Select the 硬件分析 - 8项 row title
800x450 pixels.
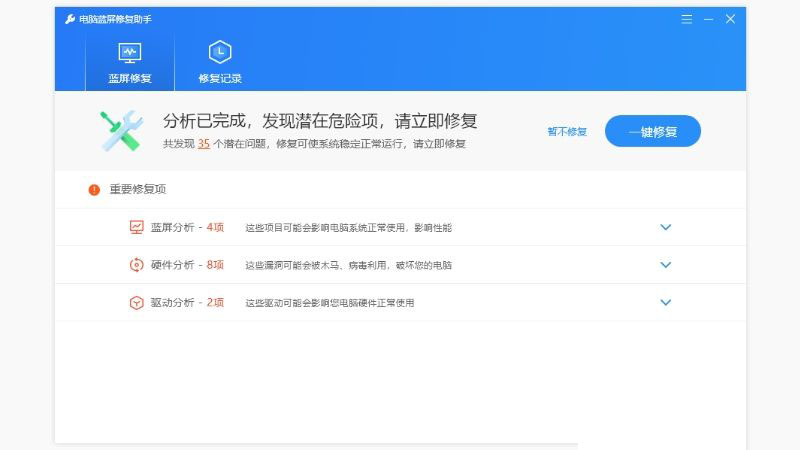187,265
